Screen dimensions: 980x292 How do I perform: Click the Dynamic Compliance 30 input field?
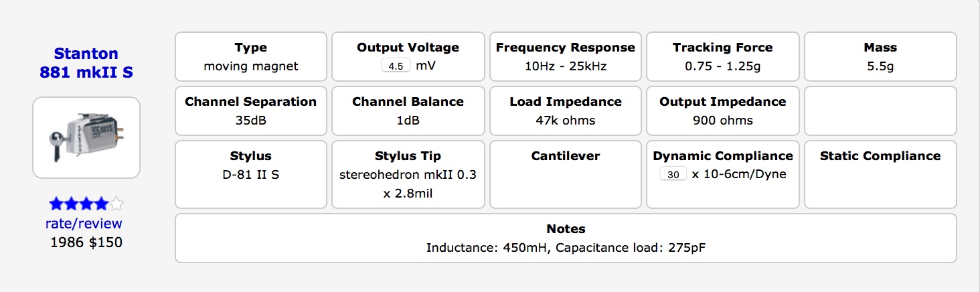tap(673, 174)
